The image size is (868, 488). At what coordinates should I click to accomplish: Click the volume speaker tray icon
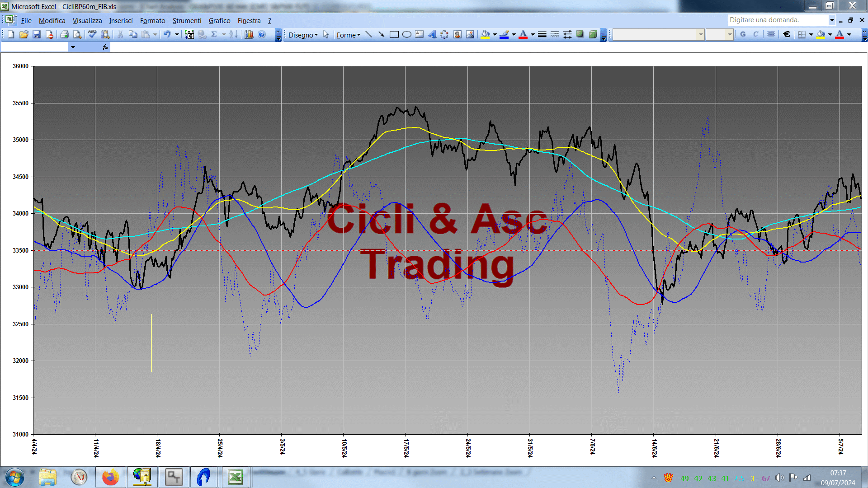point(779,478)
